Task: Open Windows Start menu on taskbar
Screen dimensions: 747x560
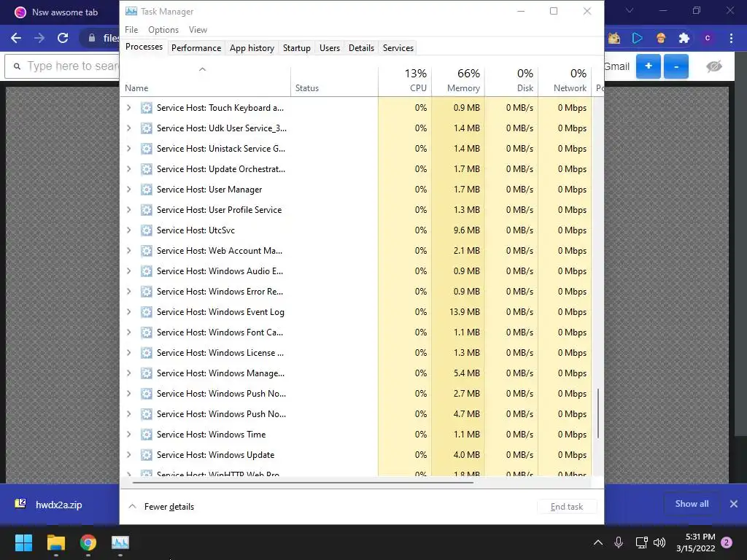Action: coord(23,542)
